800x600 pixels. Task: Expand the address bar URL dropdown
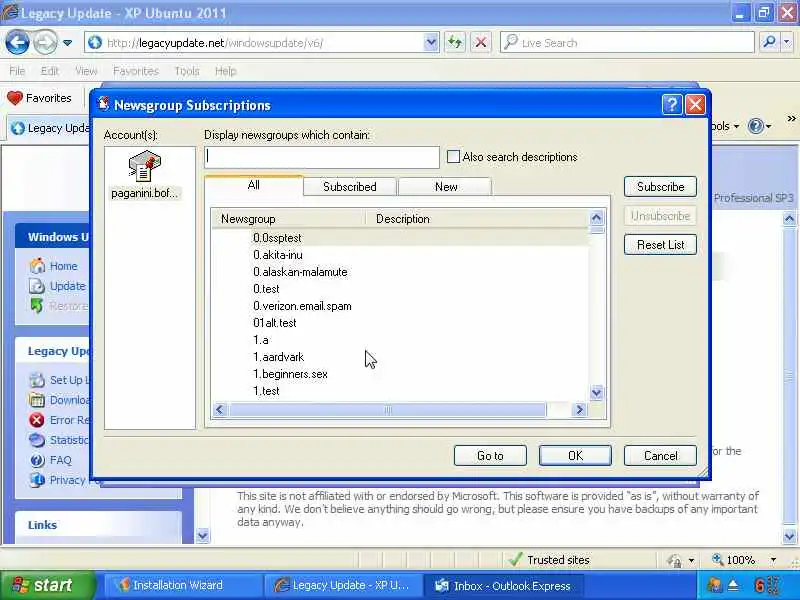(431, 43)
